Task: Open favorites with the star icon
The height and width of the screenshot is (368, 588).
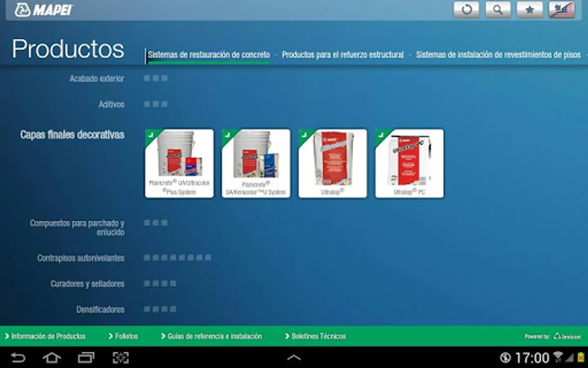Action: 530,9
